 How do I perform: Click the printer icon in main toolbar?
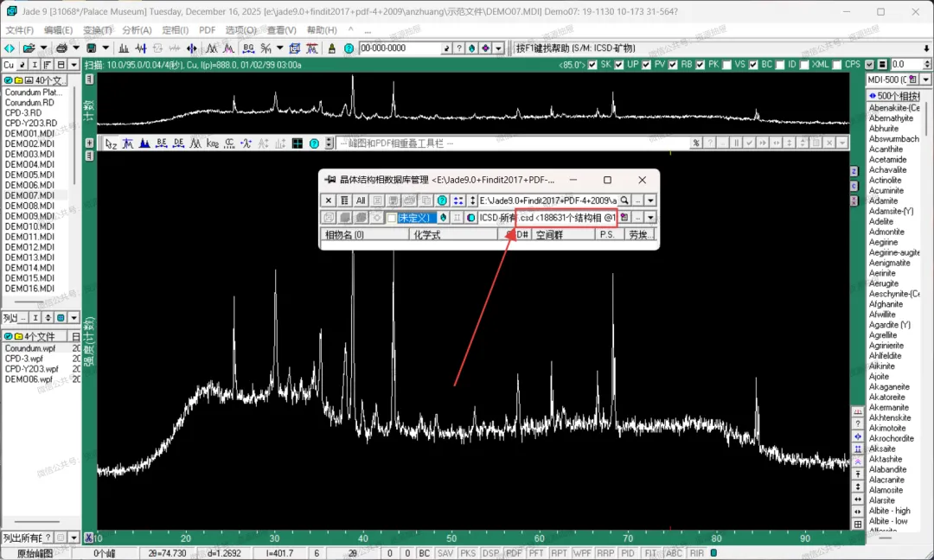61,48
